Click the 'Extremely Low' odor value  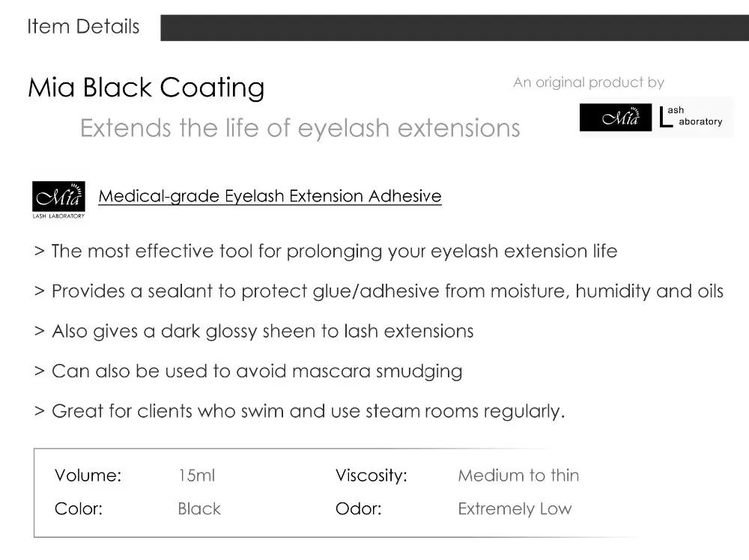pyautogui.click(x=515, y=509)
